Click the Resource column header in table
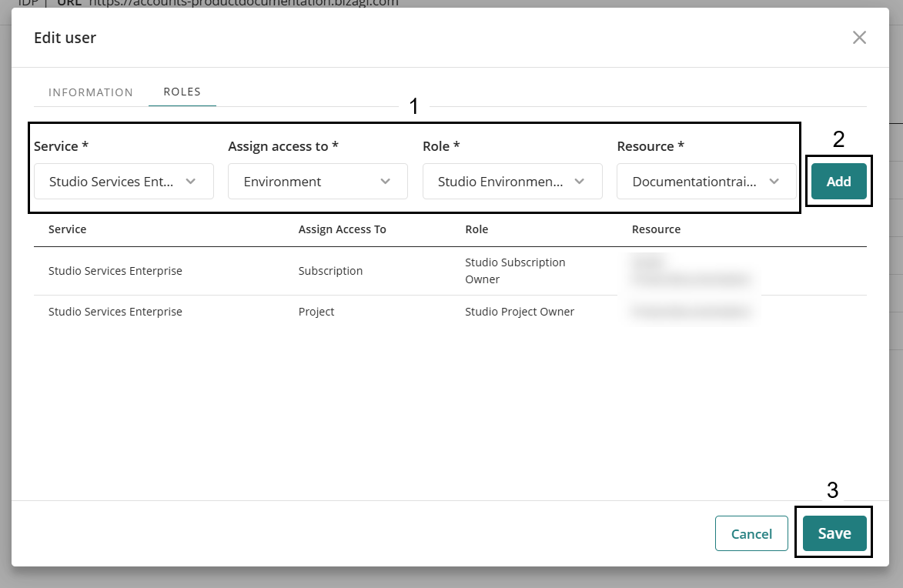Image resolution: width=903 pixels, height=588 pixels. (656, 229)
